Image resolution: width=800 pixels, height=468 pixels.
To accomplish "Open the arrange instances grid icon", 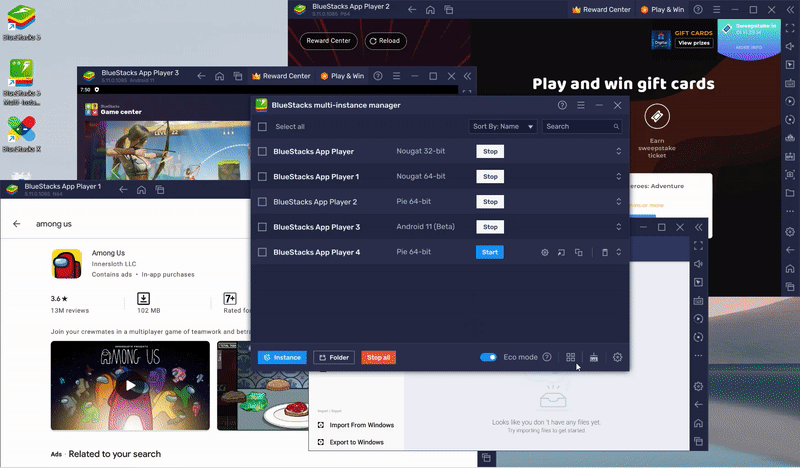I will pos(571,357).
